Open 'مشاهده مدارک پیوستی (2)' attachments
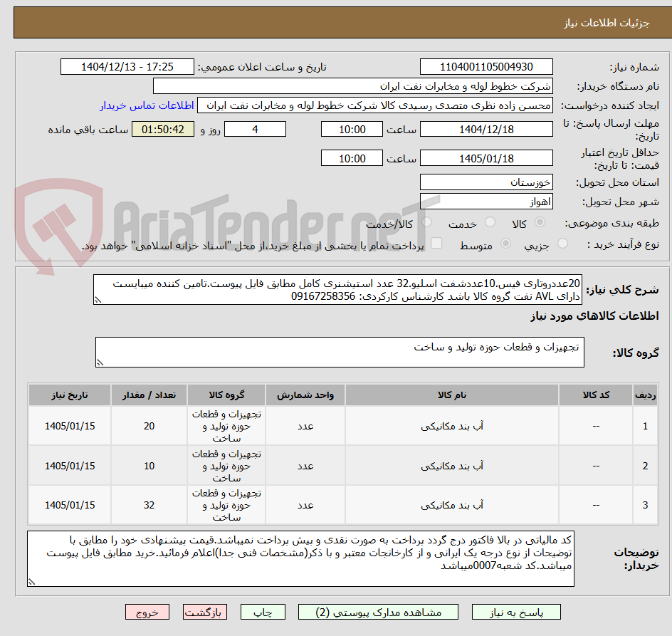 [x=378, y=612]
